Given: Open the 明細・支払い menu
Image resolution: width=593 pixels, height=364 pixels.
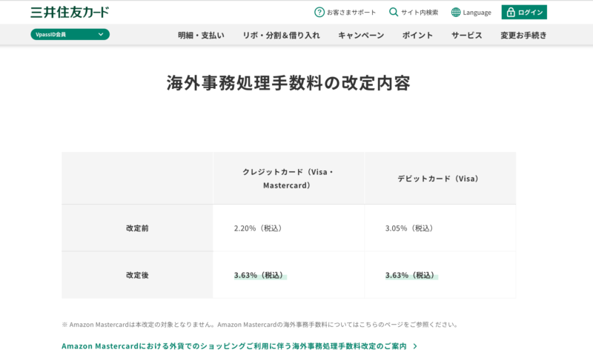Looking at the screenshot, I should pyautogui.click(x=201, y=35).
